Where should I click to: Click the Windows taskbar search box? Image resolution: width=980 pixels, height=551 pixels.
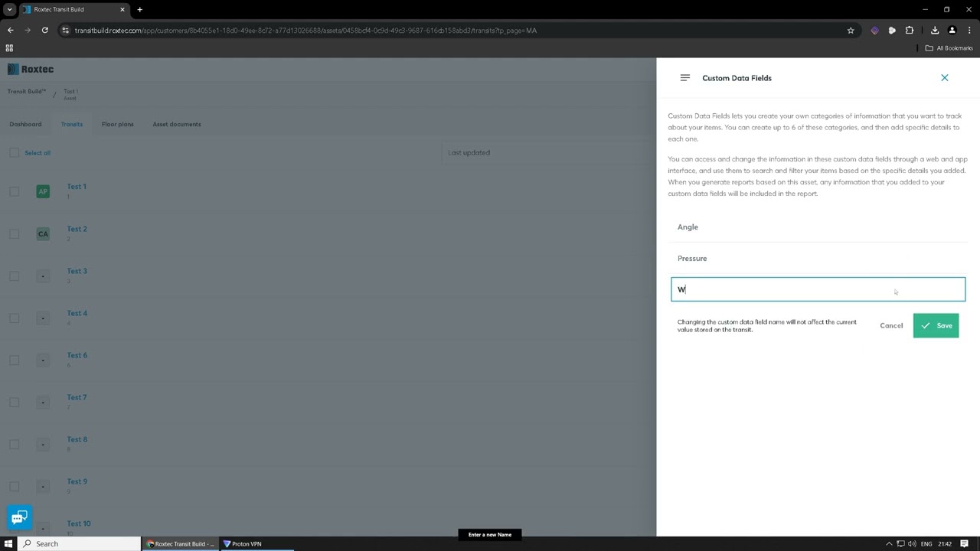[80, 544]
